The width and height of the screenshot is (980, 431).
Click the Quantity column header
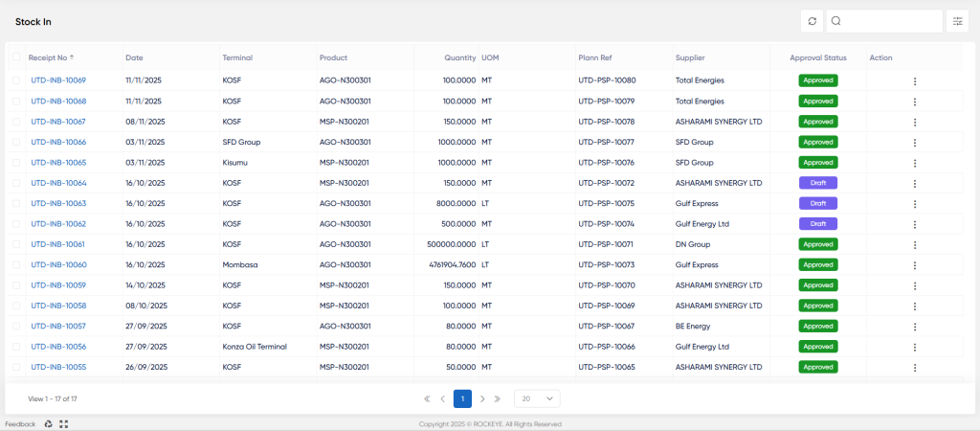click(460, 57)
